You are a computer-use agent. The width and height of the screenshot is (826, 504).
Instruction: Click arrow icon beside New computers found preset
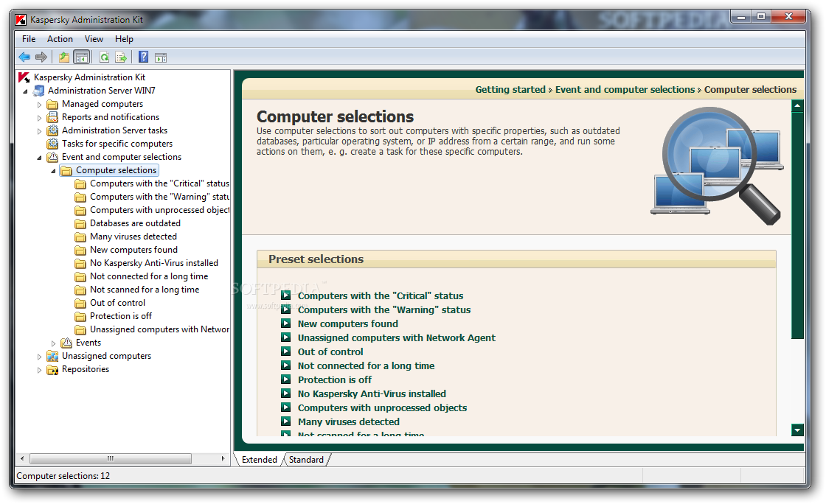coord(285,323)
